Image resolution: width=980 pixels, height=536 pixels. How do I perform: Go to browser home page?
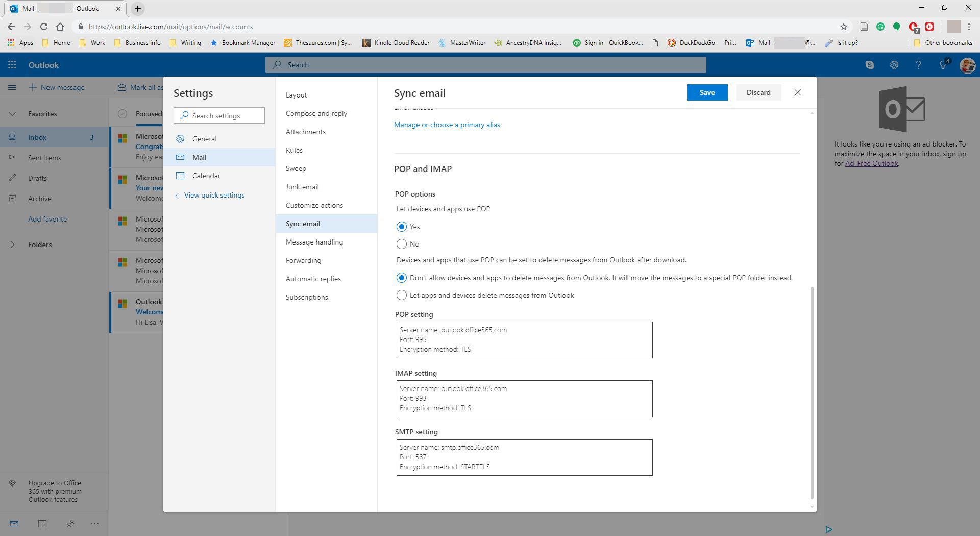coord(60,27)
